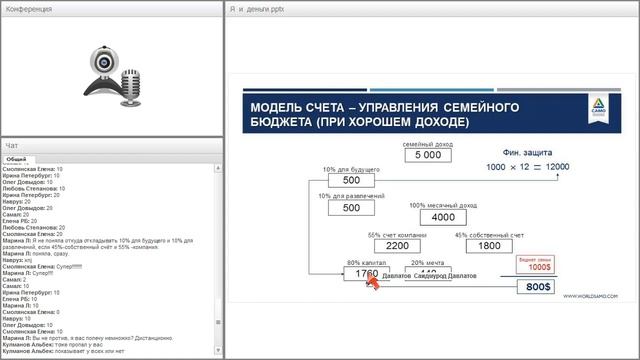Click the '1000 × 12 = 12000' formula
The height and width of the screenshot is (360, 640).
click(x=527, y=167)
